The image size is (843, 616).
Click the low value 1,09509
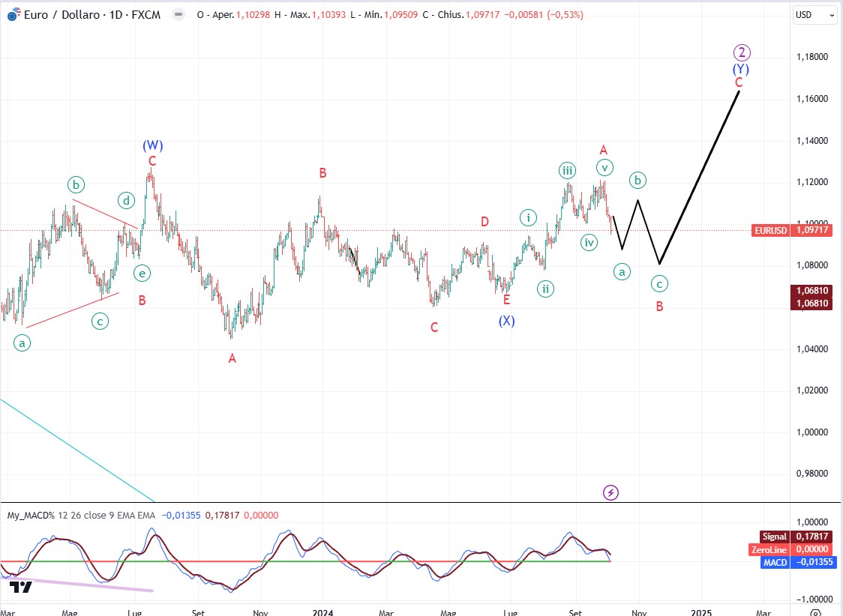click(x=400, y=15)
